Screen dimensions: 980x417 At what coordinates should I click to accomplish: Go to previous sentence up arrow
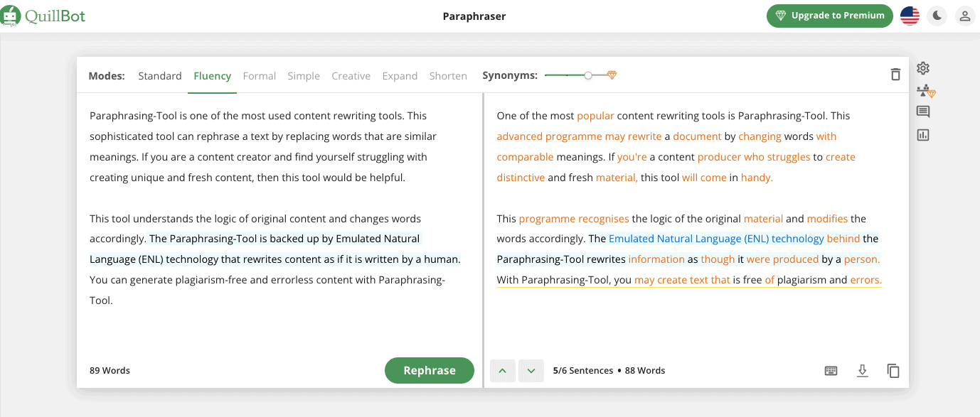point(503,371)
